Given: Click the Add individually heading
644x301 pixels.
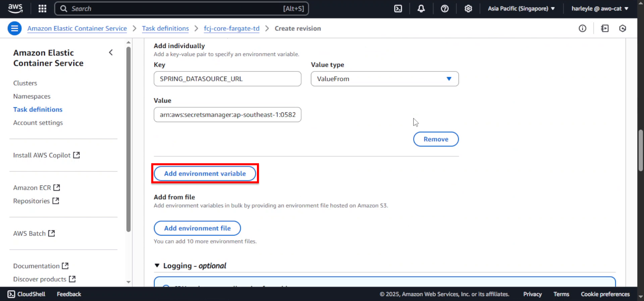Looking at the screenshot, I should [179, 46].
